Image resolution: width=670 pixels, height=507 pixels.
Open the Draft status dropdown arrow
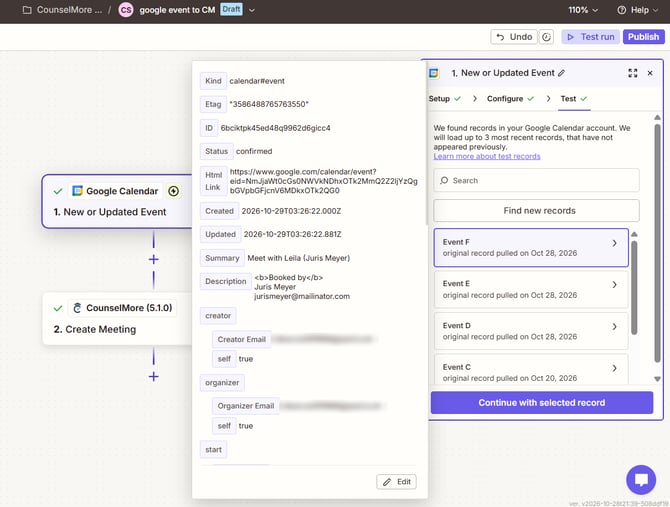click(x=252, y=10)
